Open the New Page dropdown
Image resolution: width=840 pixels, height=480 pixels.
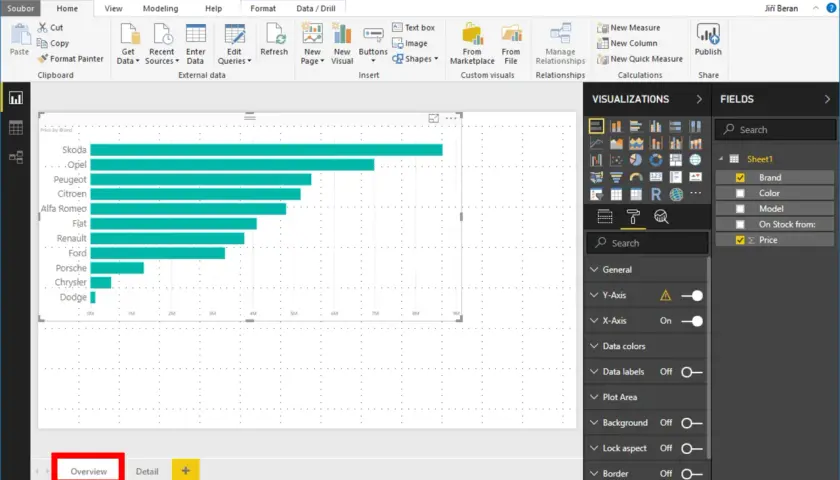(x=312, y=43)
